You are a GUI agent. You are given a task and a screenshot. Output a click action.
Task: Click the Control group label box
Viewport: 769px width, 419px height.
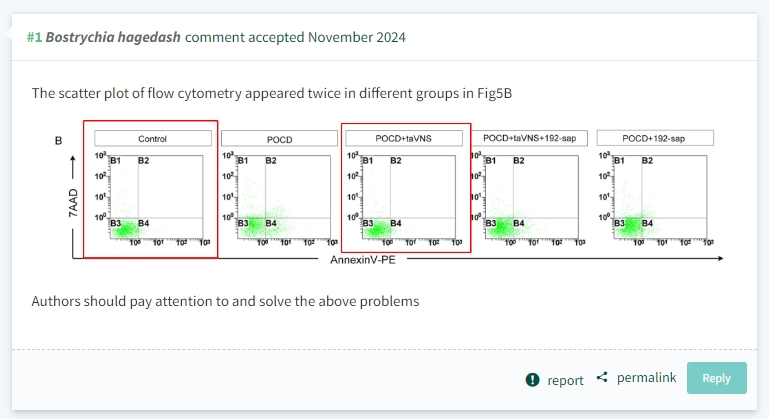[153, 138]
